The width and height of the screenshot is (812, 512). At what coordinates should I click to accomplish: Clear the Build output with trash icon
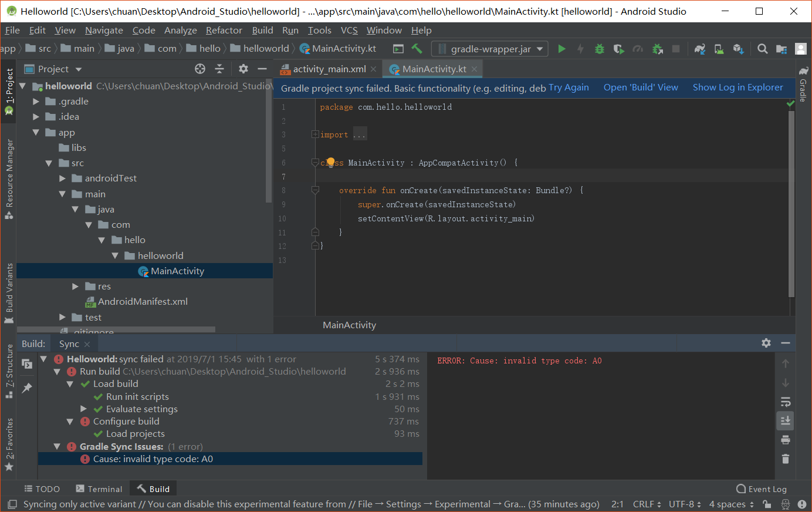(786, 459)
